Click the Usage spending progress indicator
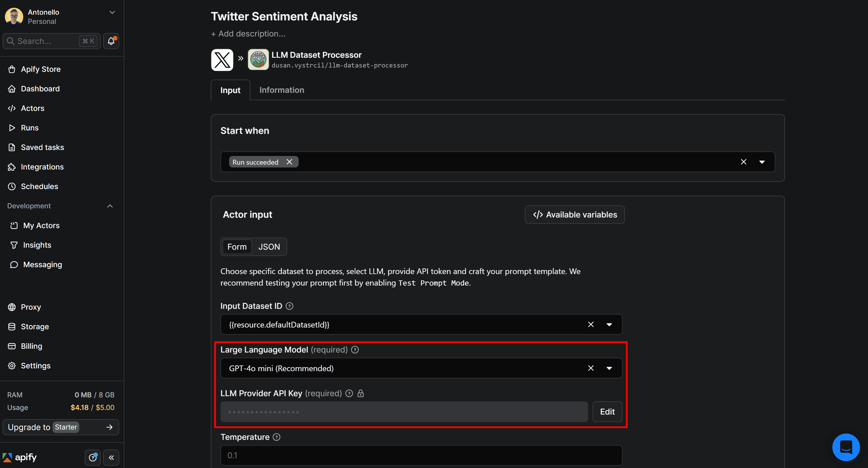The image size is (868, 468). (x=92, y=407)
